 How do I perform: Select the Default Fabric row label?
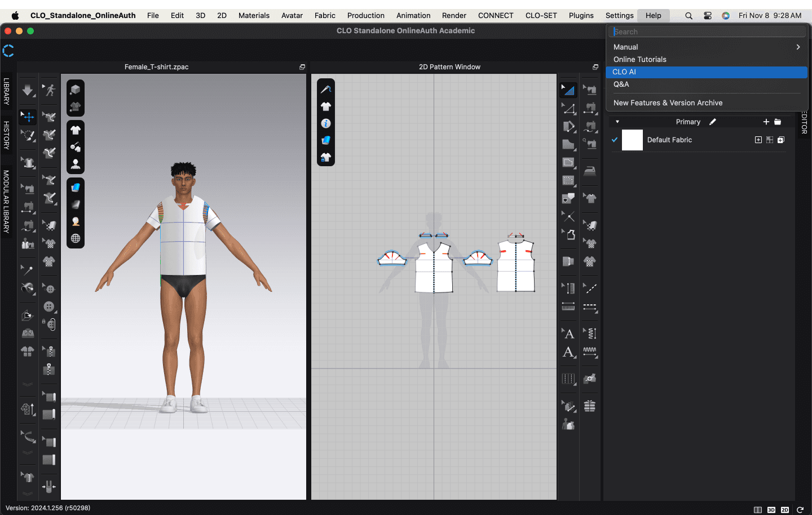click(669, 140)
